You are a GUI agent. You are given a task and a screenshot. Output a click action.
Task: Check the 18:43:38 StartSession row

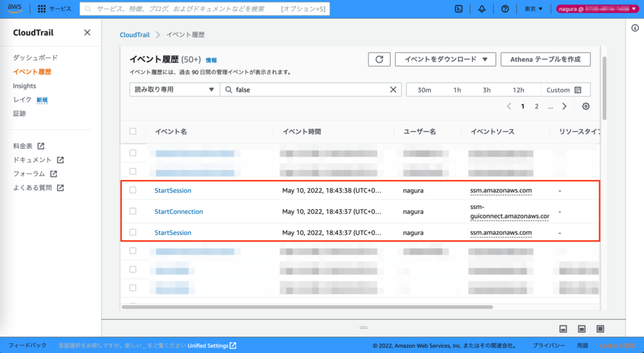tap(133, 190)
